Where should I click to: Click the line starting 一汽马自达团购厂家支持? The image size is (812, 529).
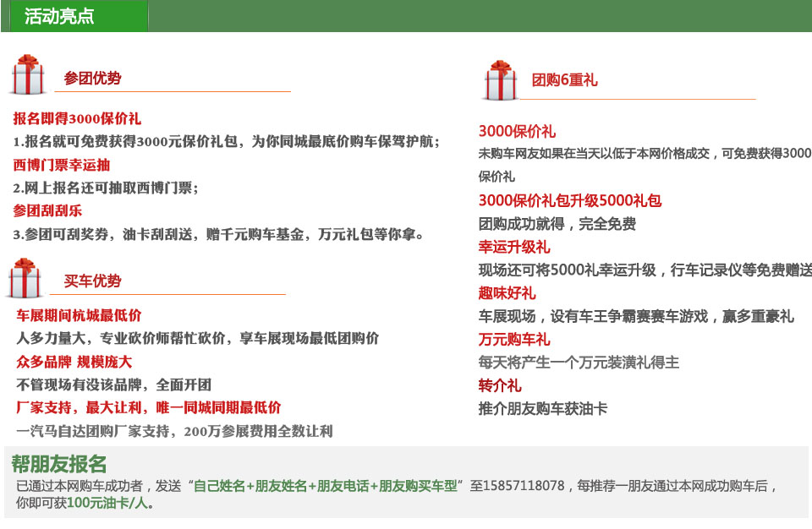[x=174, y=431]
